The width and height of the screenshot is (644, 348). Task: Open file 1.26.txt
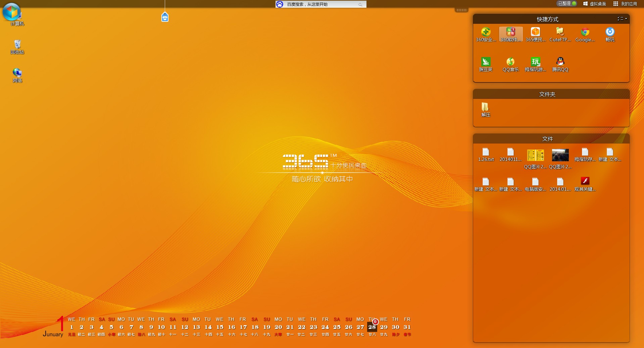click(x=486, y=155)
